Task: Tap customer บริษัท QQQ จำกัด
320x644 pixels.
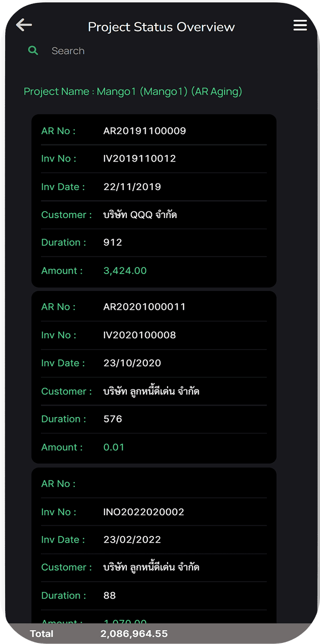Action: [140, 215]
